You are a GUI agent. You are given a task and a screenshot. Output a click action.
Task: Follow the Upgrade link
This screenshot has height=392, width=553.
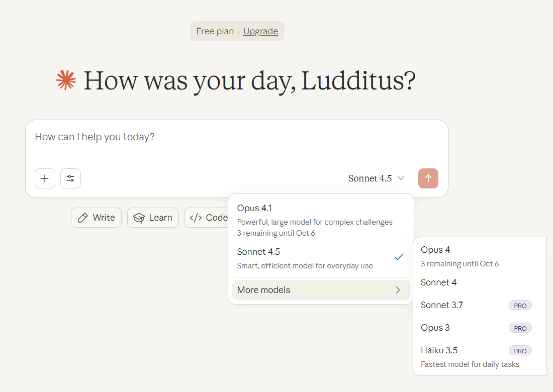pos(260,31)
